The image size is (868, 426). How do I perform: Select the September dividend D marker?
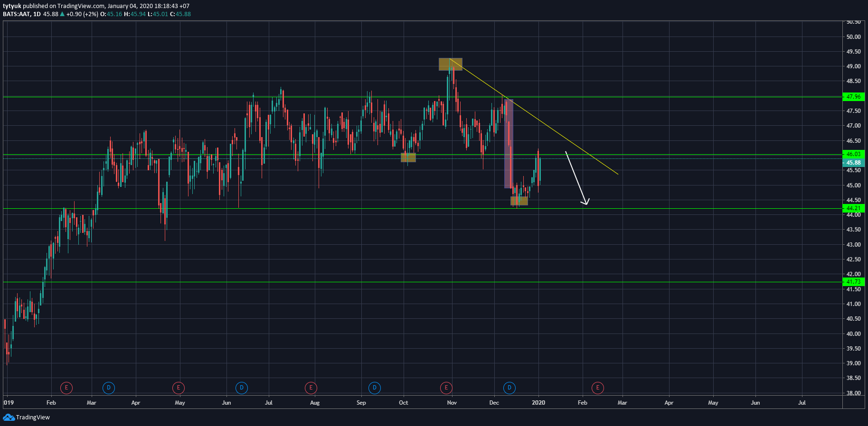375,388
